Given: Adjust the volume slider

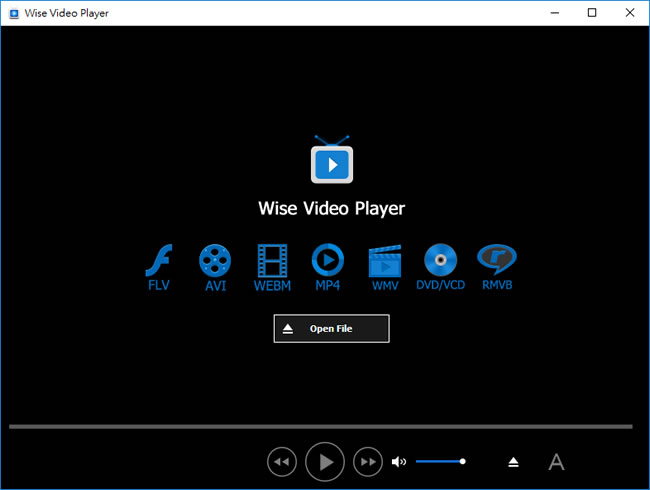Looking at the screenshot, I should click(x=440, y=461).
